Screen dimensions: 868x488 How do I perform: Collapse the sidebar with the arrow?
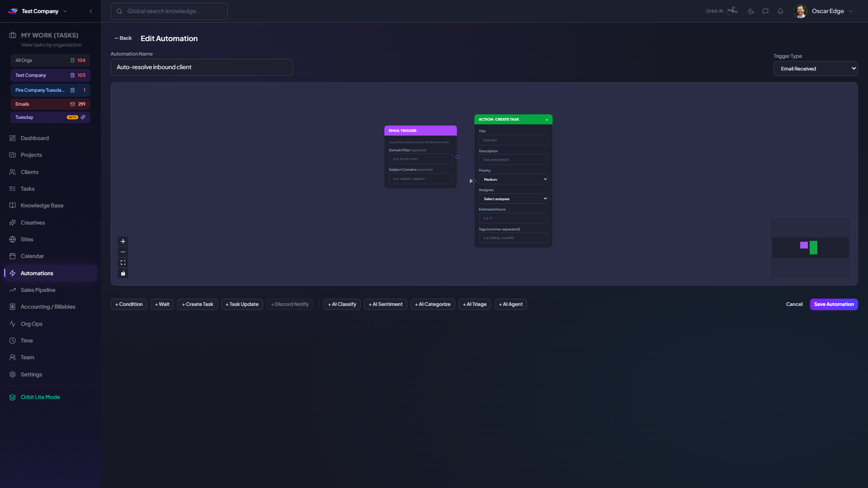91,11
